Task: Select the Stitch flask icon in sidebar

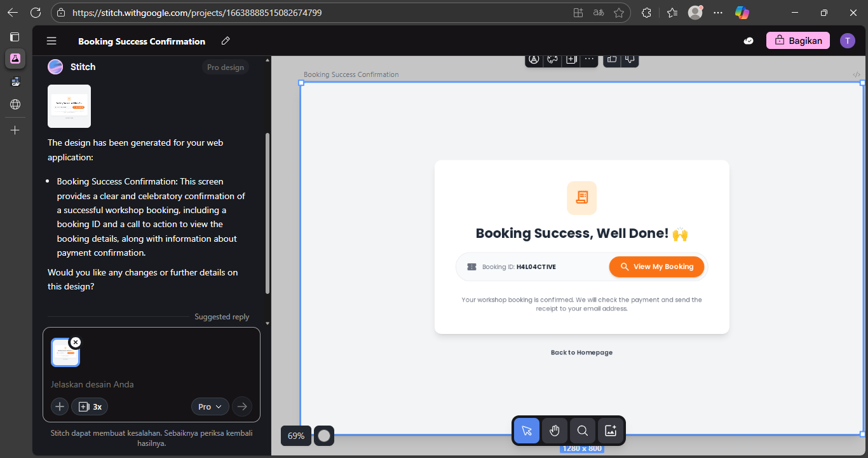Action: click(15, 59)
